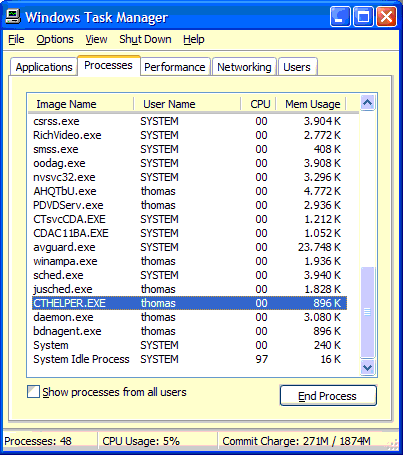Viewport: 405px width, 456px height.
Task: Click Commit Charge in status bar
Action: click(x=296, y=441)
